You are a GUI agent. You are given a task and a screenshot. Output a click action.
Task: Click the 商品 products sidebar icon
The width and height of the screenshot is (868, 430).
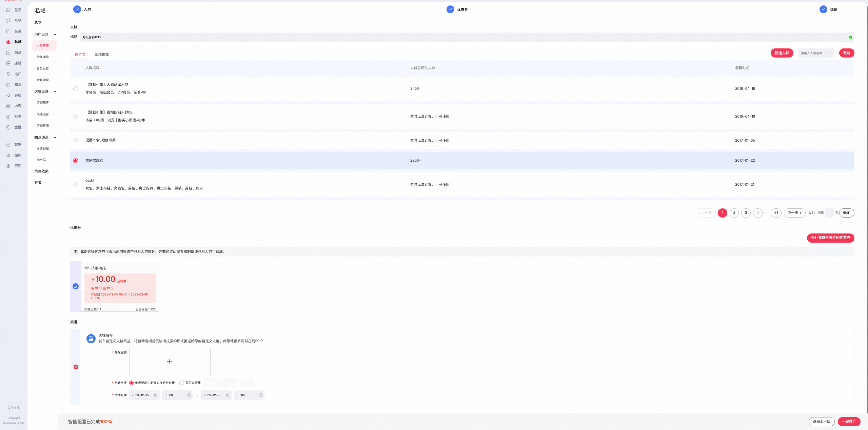[x=8, y=53]
